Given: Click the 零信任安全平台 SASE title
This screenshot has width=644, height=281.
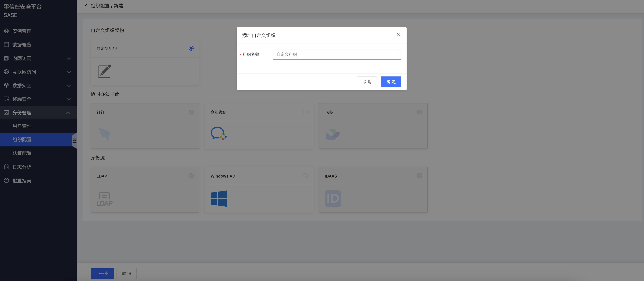Looking at the screenshot, I should [x=22, y=11].
